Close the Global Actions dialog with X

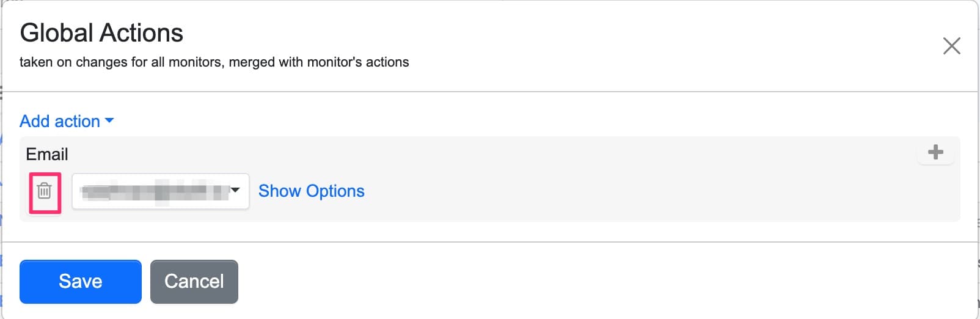click(951, 46)
